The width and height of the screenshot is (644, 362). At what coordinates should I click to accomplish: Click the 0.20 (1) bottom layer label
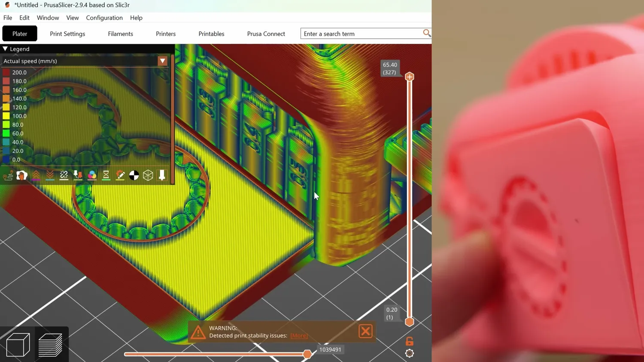pyautogui.click(x=392, y=314)
